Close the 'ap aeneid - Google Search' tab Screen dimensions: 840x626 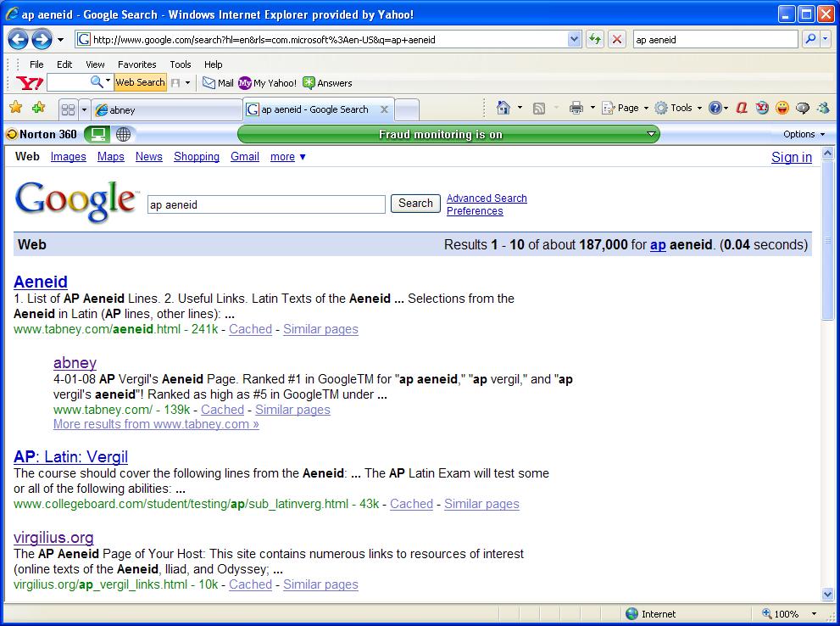(x=384, y=109)
